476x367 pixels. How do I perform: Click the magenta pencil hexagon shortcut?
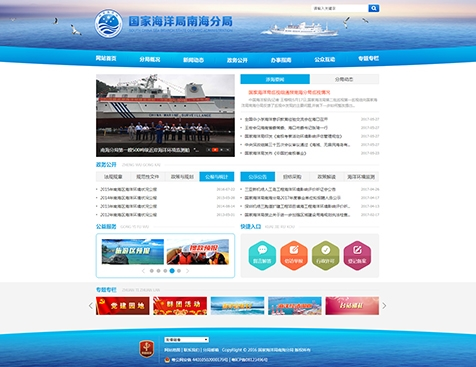click(x=357, y=255)
